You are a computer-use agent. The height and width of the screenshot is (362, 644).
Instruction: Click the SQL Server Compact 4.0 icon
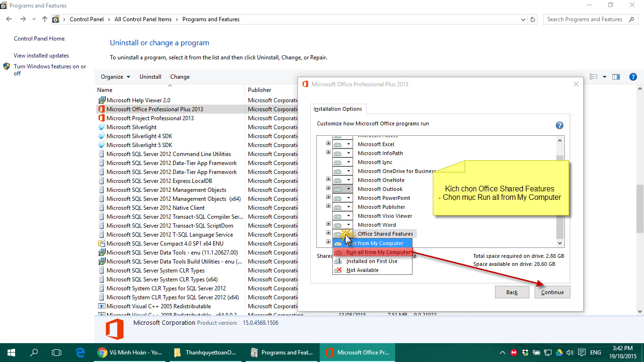coord(101,244)
